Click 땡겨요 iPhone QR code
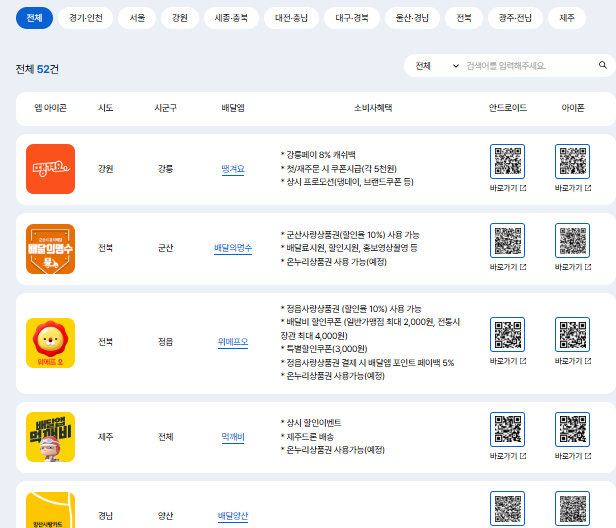616x528 pixels. (x=572, y=161)
